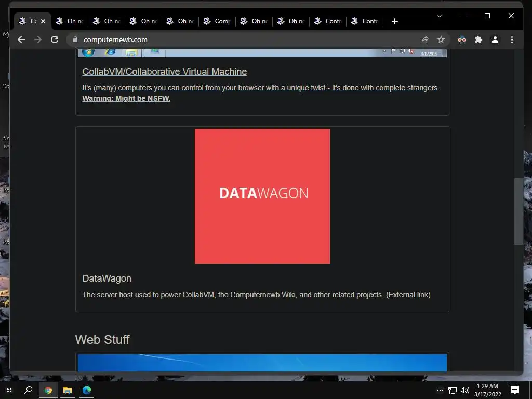Click the DataWagon card title
Viewport: 532px width, 399px height.
[107, 278]
